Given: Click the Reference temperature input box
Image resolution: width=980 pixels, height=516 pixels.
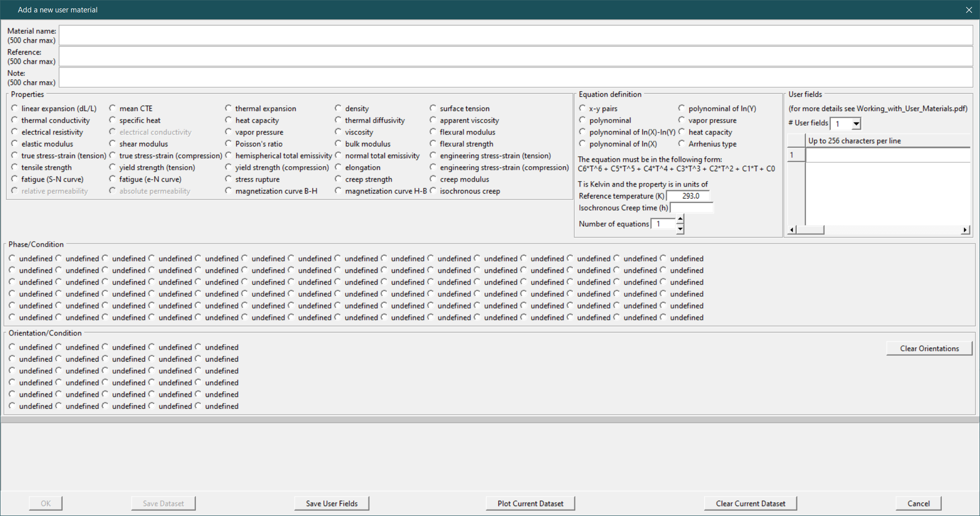Looking at the screenshot, I should click(x=687, y=196).
